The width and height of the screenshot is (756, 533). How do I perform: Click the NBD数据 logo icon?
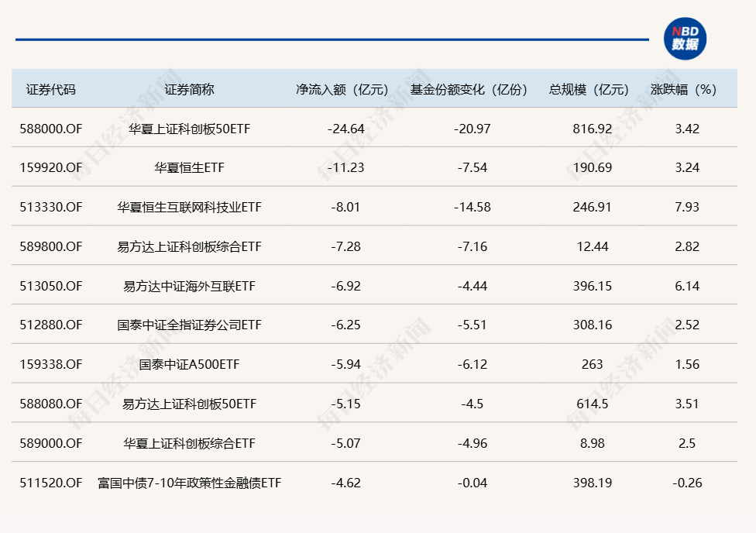coord(686,38)
